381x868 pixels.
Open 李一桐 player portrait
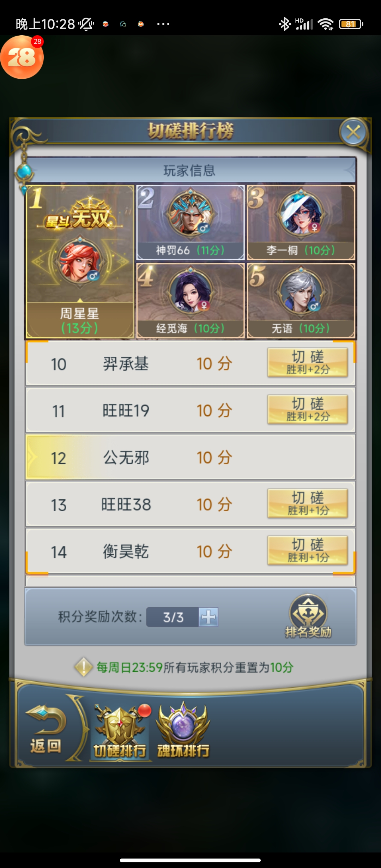tap(301, 213)
